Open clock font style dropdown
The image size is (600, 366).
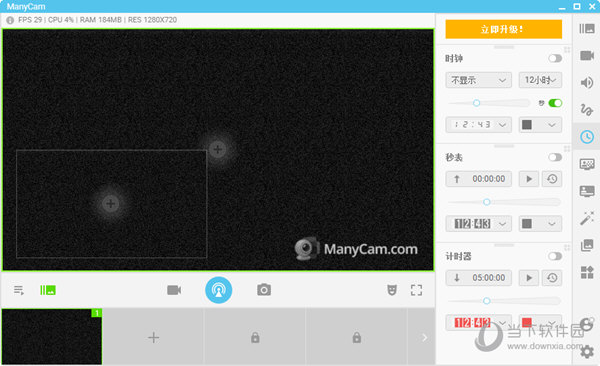pyautogui.click(x=478, y=125)
